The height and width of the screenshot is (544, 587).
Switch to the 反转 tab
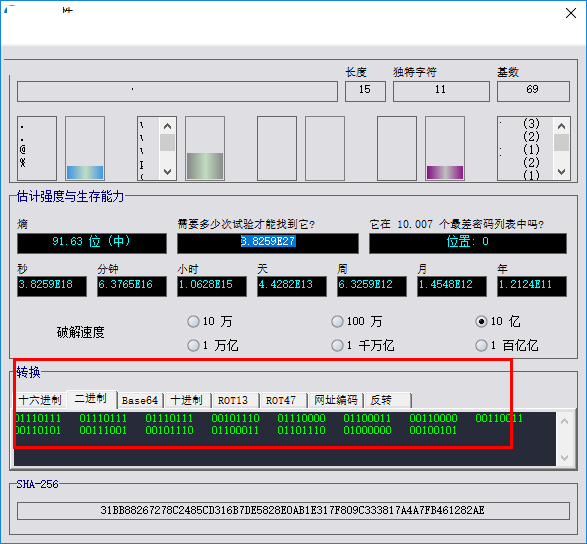point(388,400)
